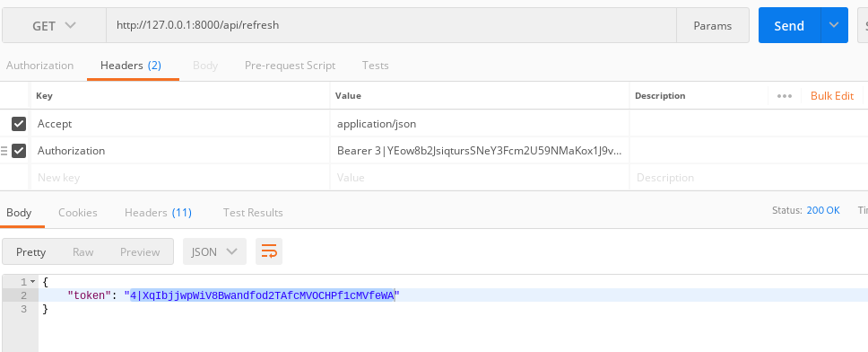Open the JSON format dropdown
868x352 pixels.
[215, 251]
